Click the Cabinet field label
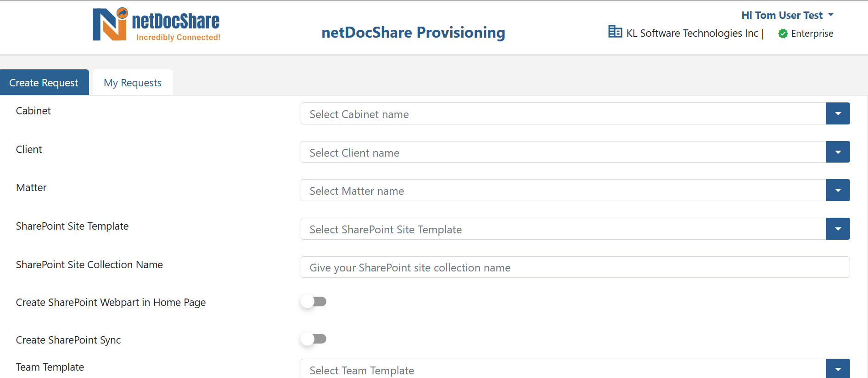The height and width of the screenshot is (378, 868). [34, 111]
